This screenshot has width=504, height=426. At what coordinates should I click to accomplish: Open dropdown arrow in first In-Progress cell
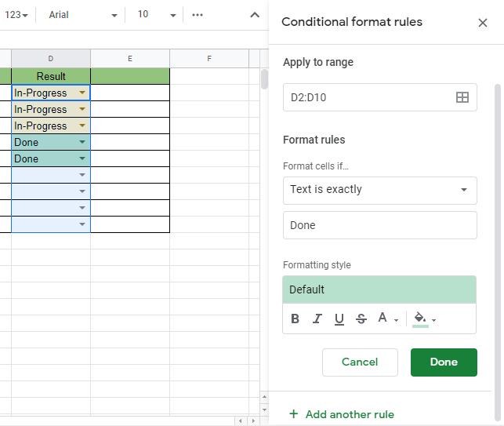[x=82, y=93]
